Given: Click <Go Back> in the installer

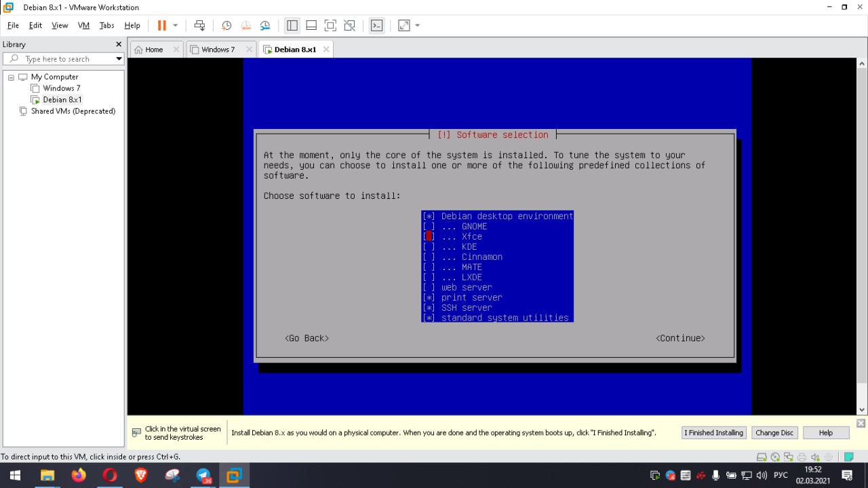Looking at the screenshot, I should (x=307, y=338).
